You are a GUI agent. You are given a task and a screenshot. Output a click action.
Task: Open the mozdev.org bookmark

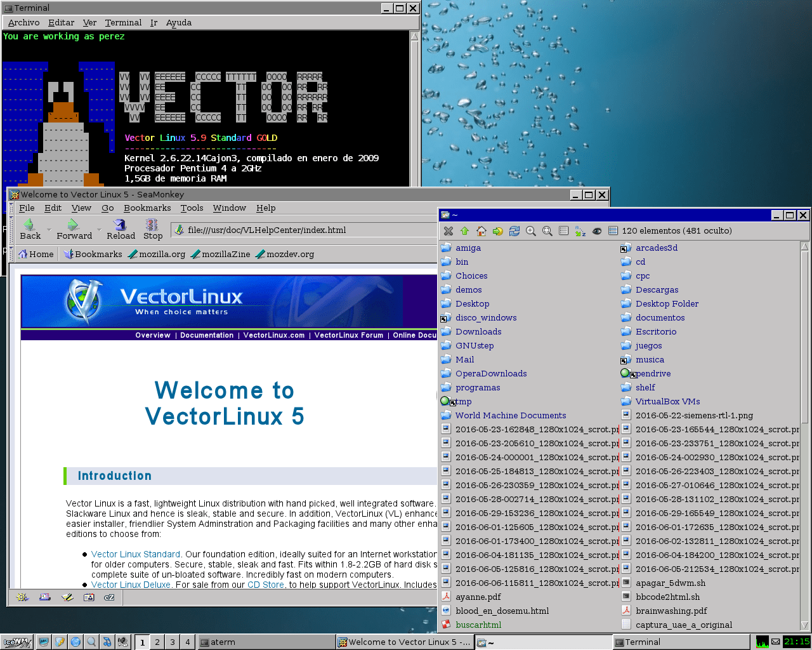point(285,254)
